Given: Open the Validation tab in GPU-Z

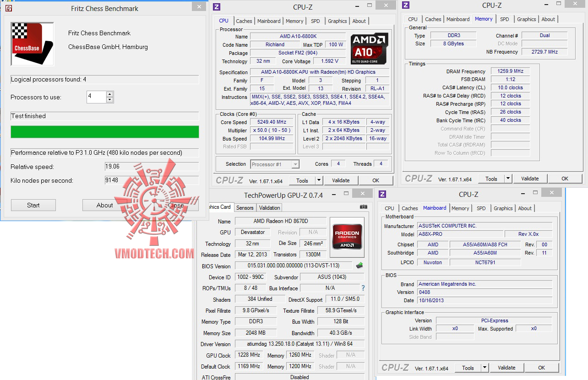Looking at the screenshot, I should click(x=269, y=208).
